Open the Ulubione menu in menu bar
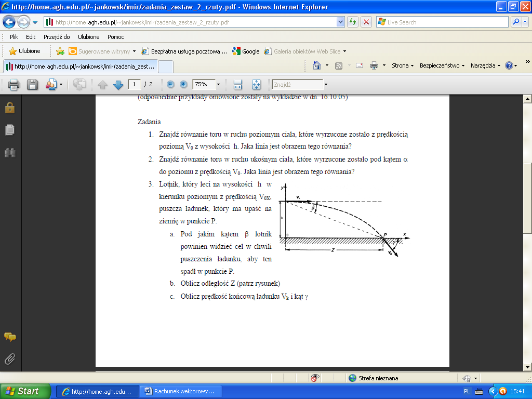532x399 pixels. point(88,37)
